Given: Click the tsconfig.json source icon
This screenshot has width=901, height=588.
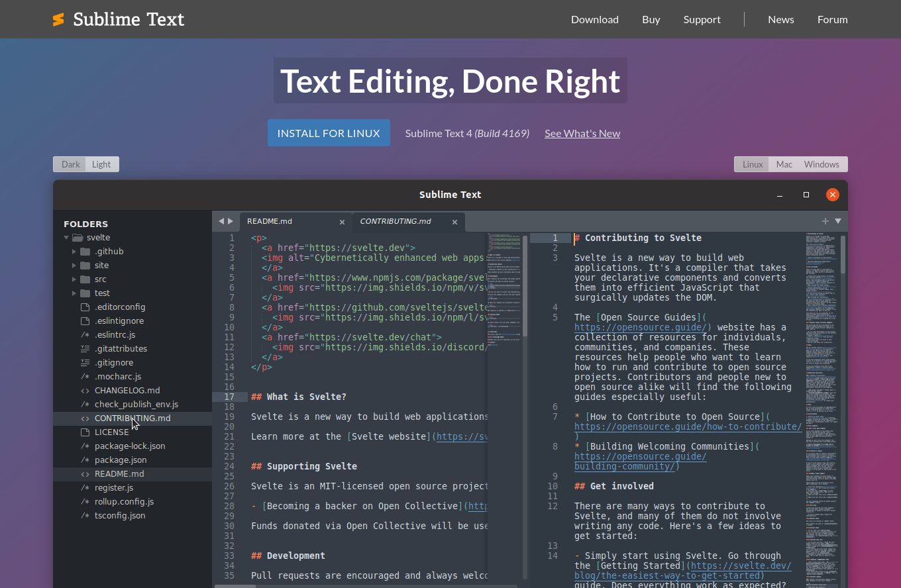Looking at the screenshot, I should click(x=85, y=516).
